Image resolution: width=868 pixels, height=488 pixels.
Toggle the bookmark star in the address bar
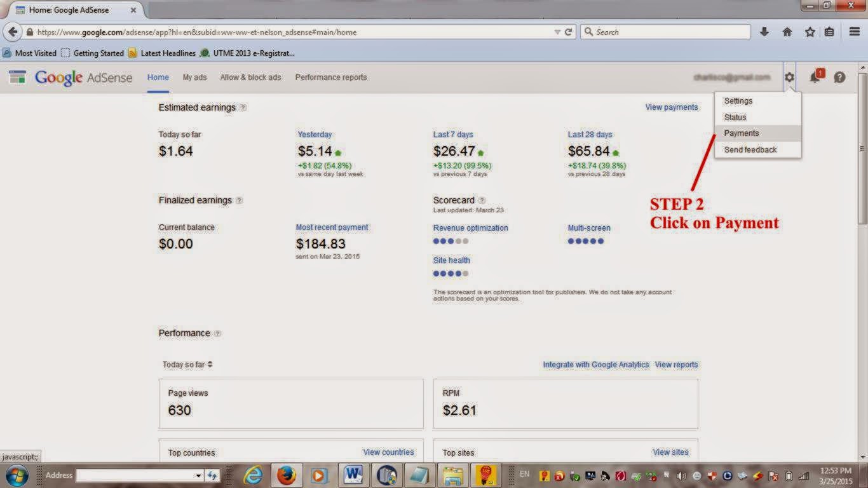click(809, 31)
